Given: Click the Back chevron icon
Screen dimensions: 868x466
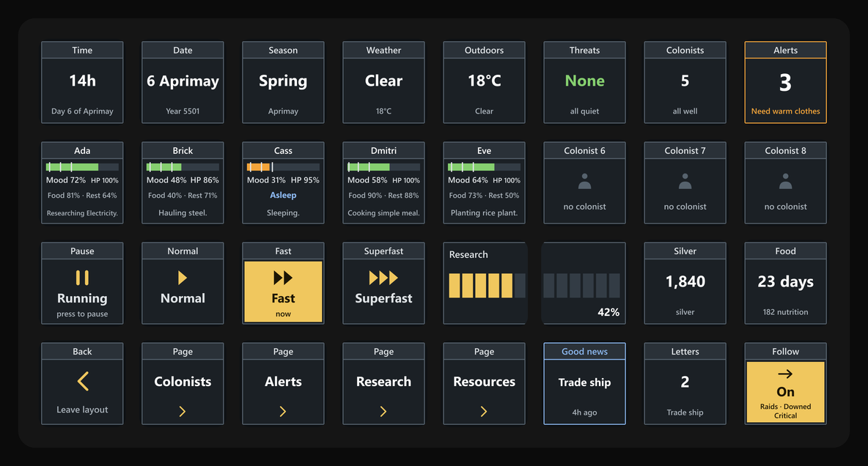Looking at the screenshot, I should coord(83,381).
